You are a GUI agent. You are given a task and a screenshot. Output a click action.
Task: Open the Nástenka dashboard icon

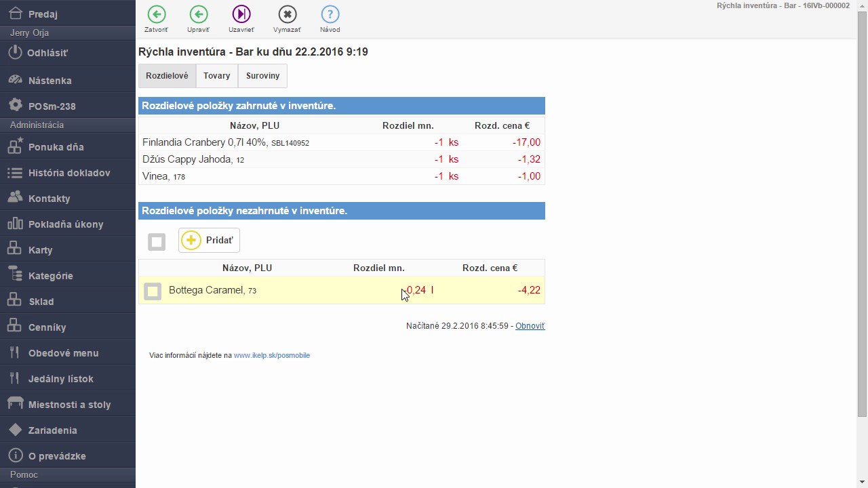tap(16, 80)
